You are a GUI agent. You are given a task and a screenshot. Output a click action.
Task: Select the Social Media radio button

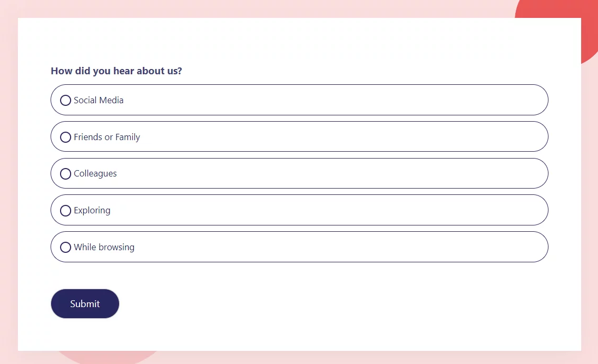[x=65, y=100]
